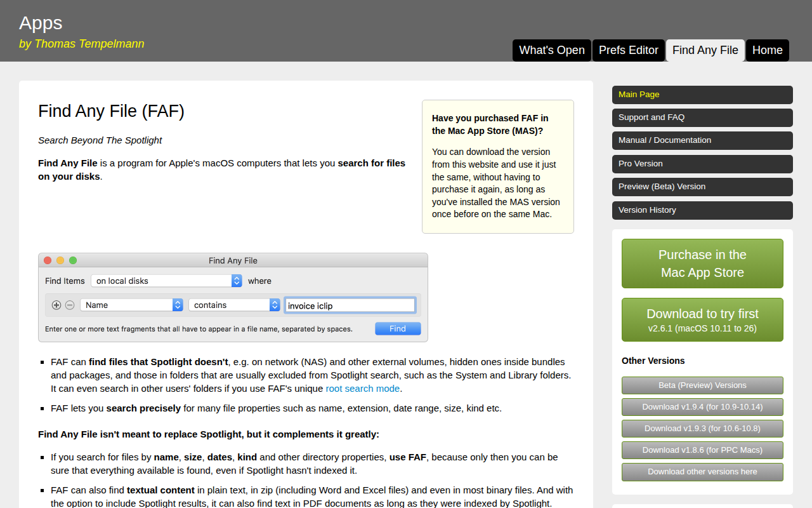Open the Prefs Editor tab
Viewport: 812px width, 508px height.
click(x=629, y=50)
